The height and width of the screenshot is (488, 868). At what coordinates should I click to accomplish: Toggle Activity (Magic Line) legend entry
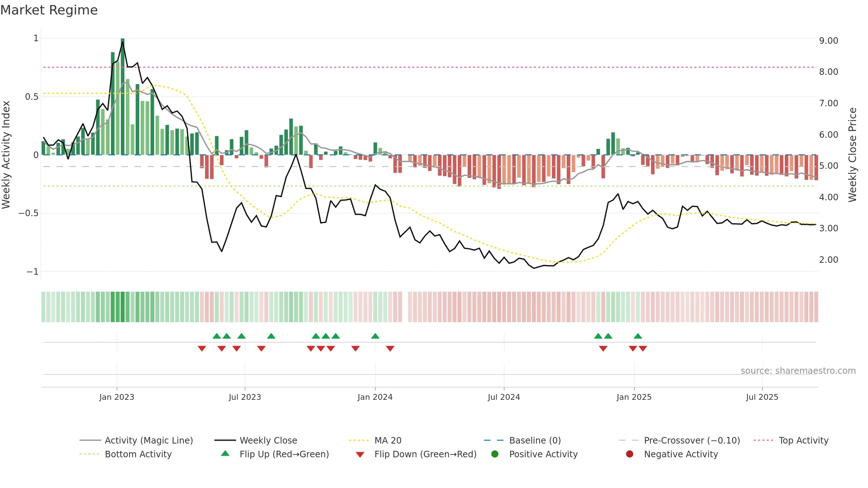[136, 440]
